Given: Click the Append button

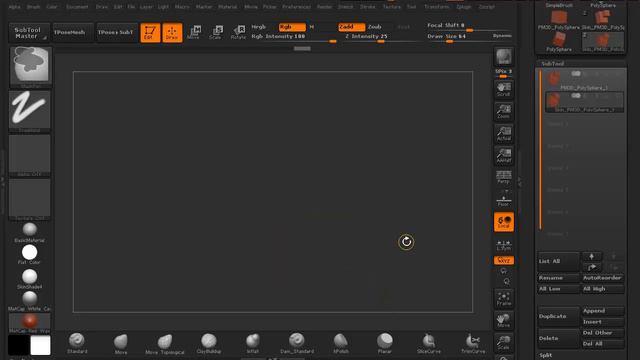Looking at the screenshot, I should point(602,311).
